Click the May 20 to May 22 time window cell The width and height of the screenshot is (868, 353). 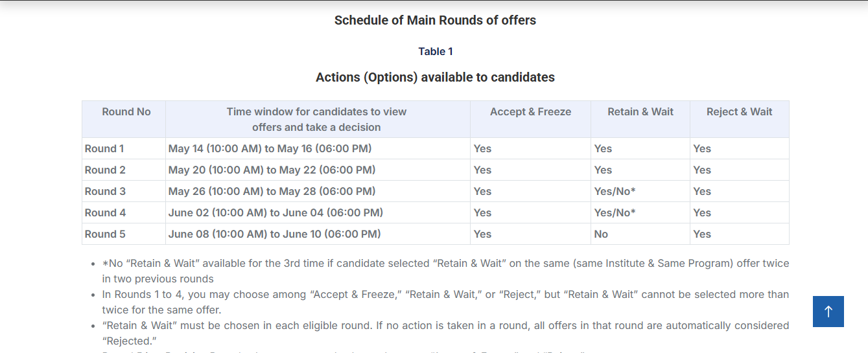pyautogui.click(x=272, y=170)
